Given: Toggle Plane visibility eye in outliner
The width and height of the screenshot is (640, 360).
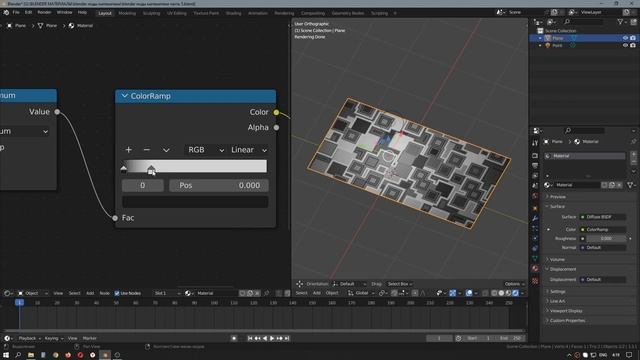Looking at the screenshot, I should click(625, 38).
